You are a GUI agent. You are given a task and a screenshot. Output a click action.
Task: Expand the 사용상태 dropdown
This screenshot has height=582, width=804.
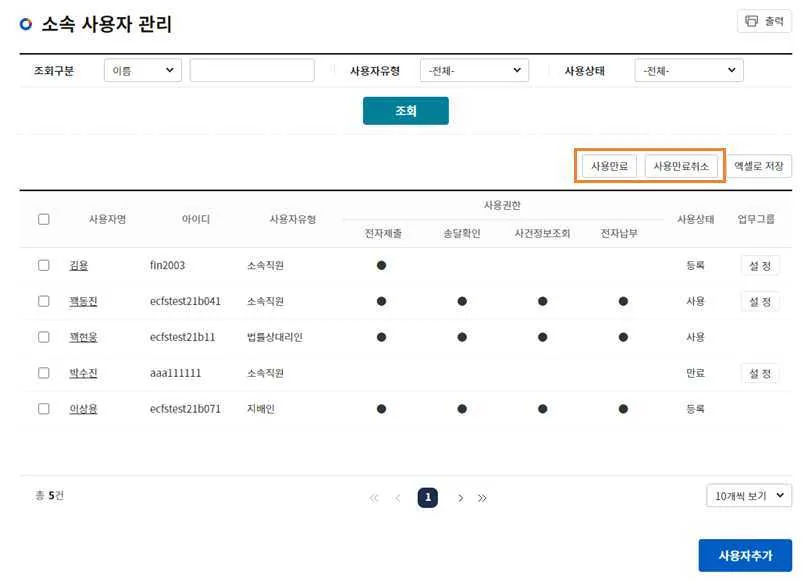coord(689,70)
